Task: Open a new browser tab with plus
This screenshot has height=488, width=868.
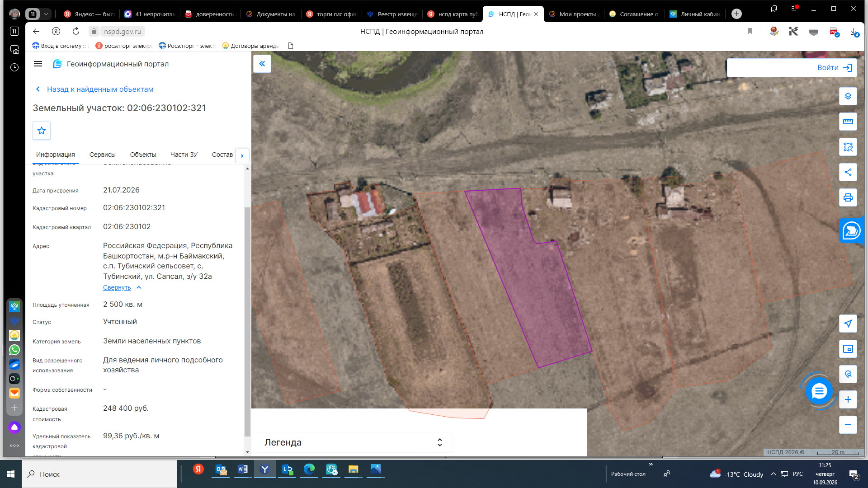Action: (x=736, y=14)
